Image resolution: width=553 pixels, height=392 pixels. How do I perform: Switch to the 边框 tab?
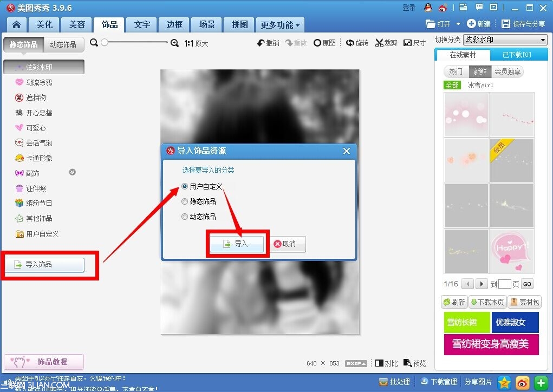174,25
